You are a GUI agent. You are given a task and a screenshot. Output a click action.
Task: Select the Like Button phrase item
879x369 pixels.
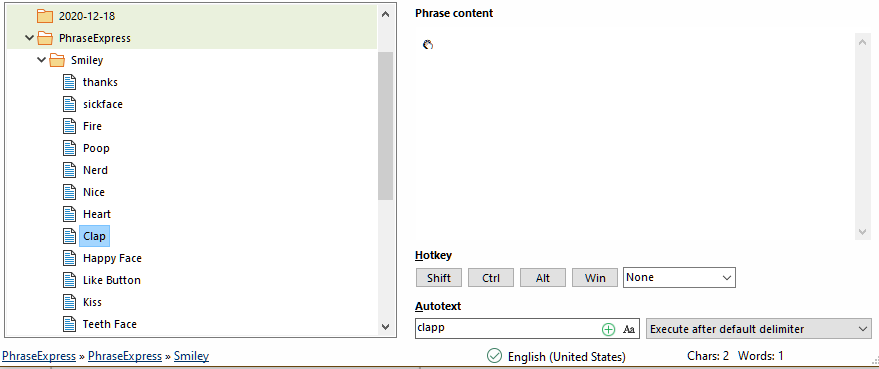112,280
